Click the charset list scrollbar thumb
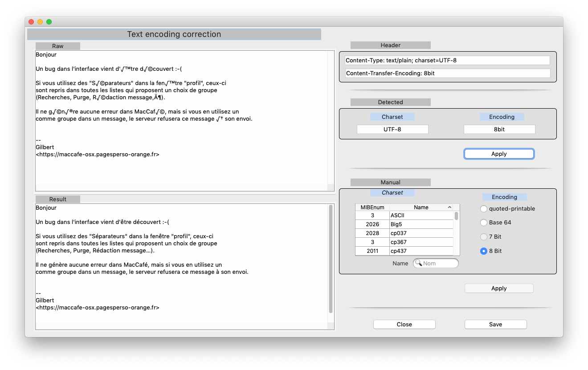Image resolution: width=588 pixels, height=370 pixels. click(x=456, y=216)
